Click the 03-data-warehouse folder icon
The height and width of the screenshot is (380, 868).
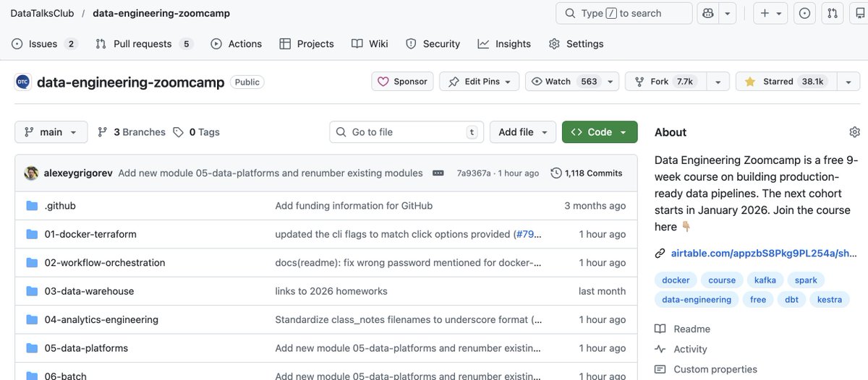tap(32, 291)
